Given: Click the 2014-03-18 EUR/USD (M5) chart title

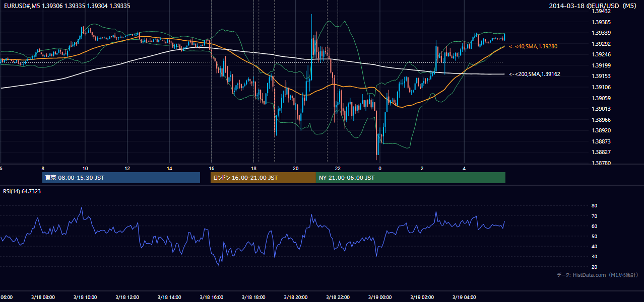Looking at the screenshot, I should click(x=593, y=6).
